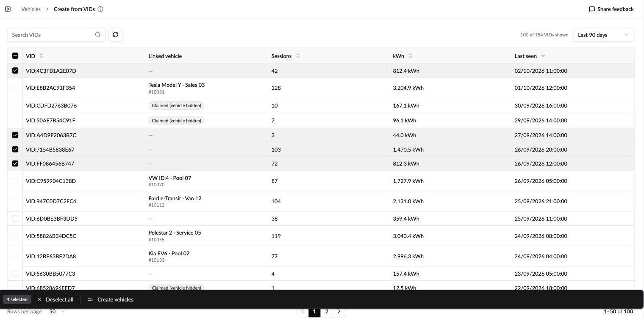The height and width of the screenshot is (318, 644).
Task: Click the search magnifier icon
Action: (98, 35)
